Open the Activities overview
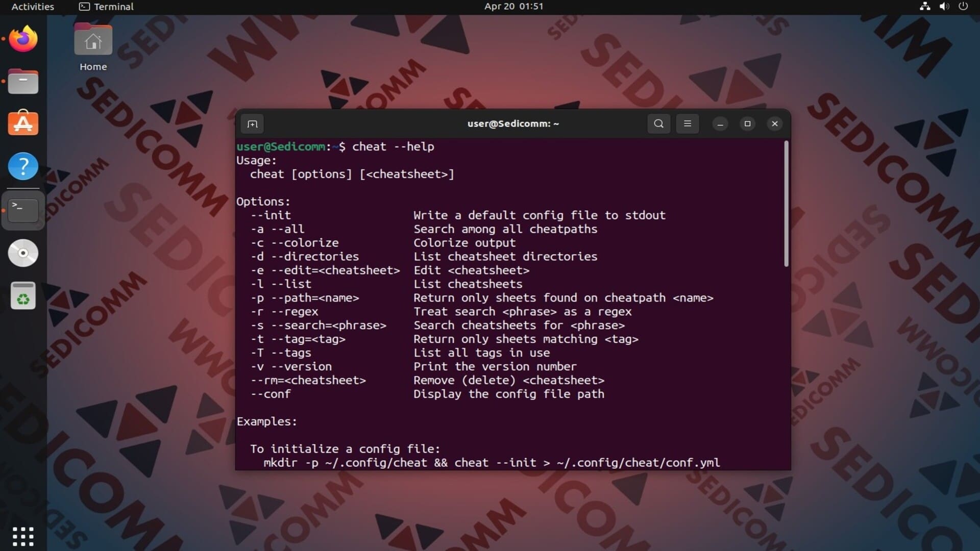 click(x=33, y=7)
